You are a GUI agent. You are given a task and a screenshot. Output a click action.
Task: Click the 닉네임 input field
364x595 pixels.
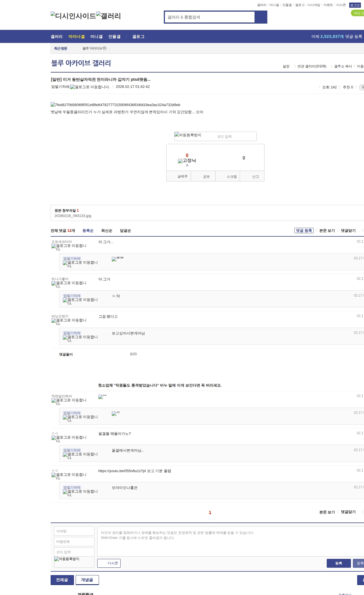click(x=74, y=531)
